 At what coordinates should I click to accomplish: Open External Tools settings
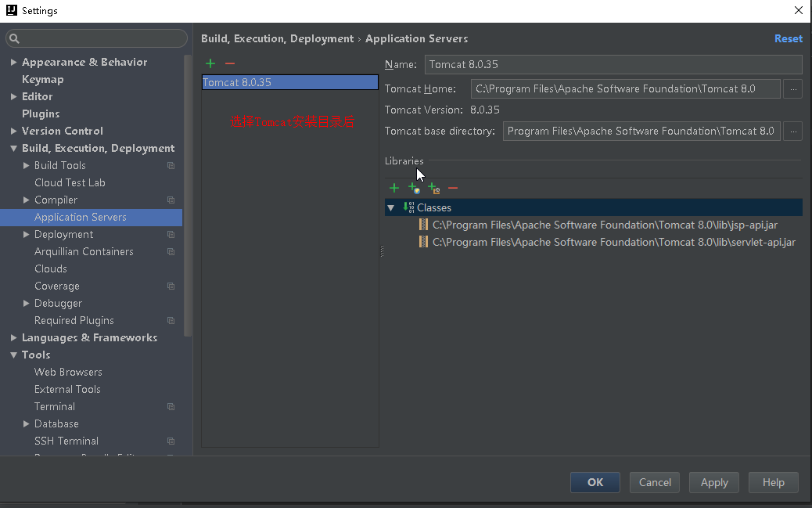pos(67,389)
